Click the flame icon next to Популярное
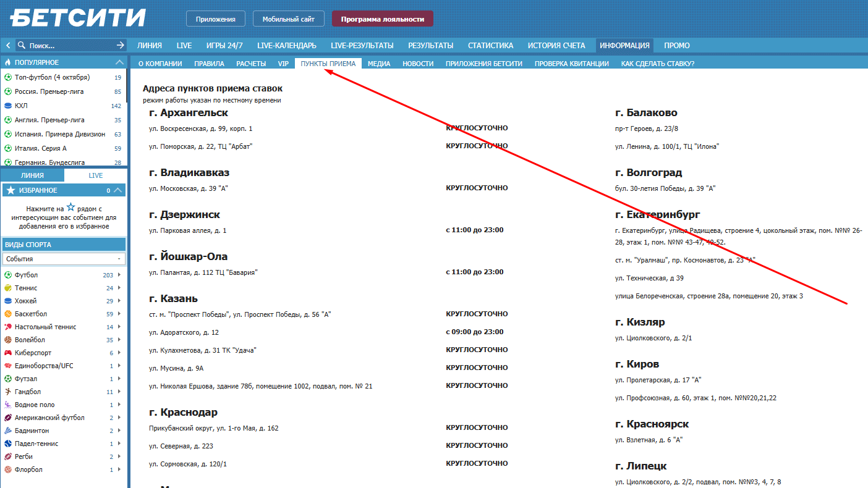 click(x=9, y=62)
